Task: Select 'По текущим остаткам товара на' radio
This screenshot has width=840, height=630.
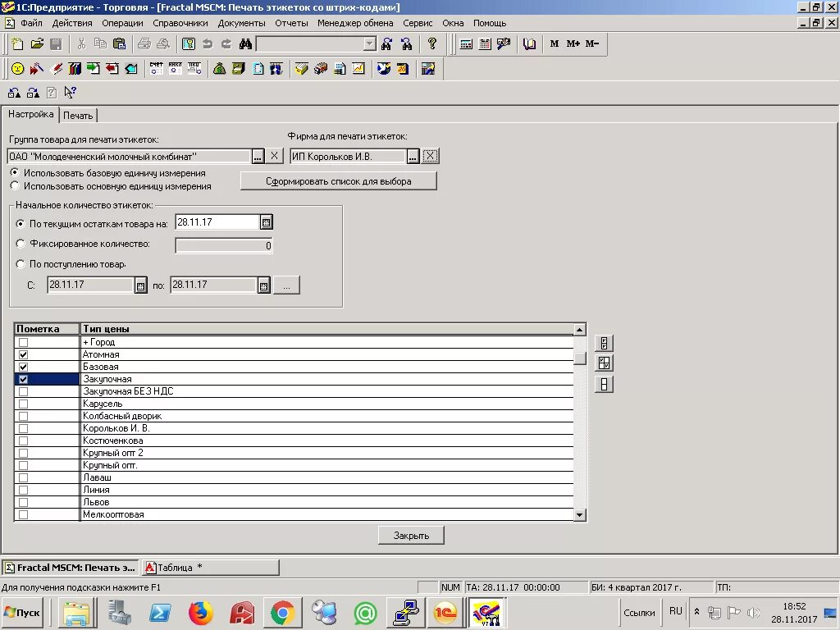Action: [x=21, y=223]
